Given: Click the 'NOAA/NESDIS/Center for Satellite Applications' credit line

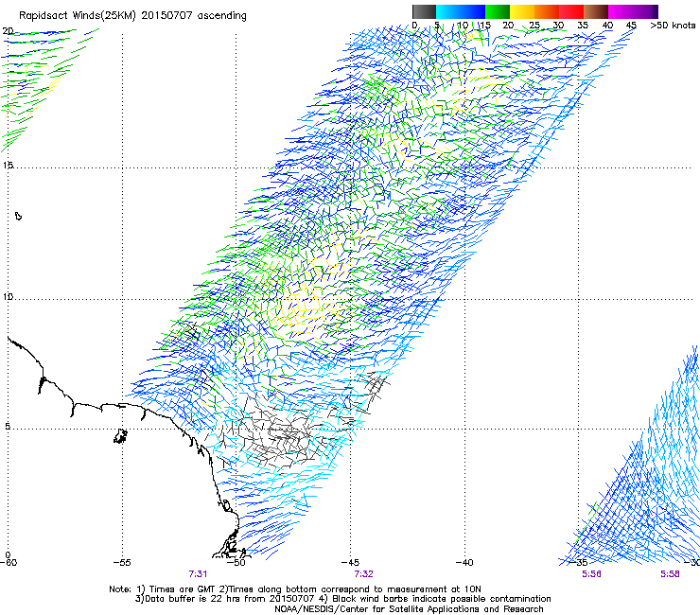Looking at the screenshot, I should point(409,609).
